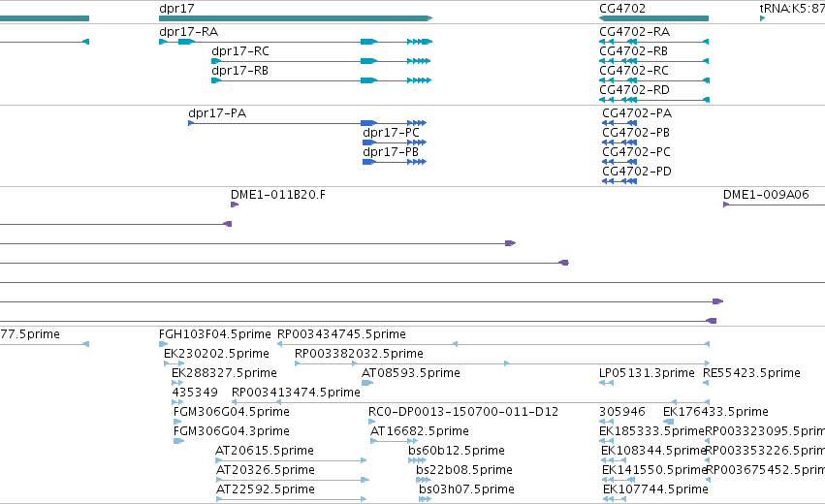Select protein CG4702-PD
The height and width of the screenshot is (504, 825).
click(619, 181)
